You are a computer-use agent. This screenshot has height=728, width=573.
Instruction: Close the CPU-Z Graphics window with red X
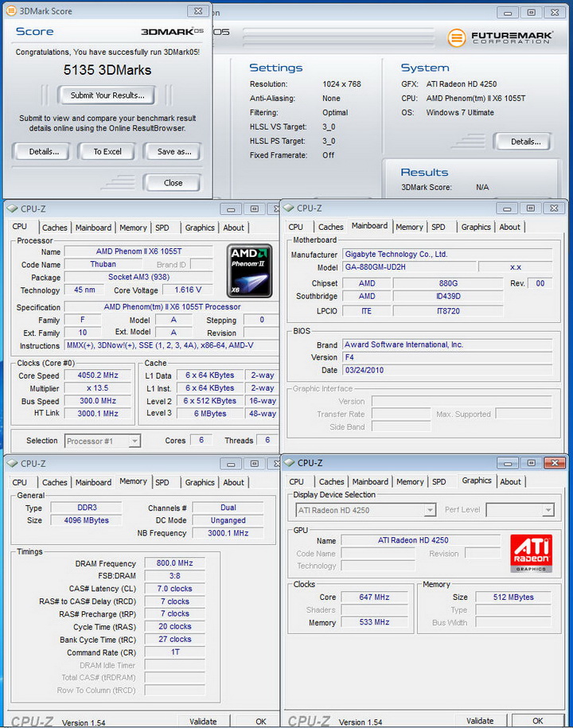pyautogui.click(x=554, y=463)
